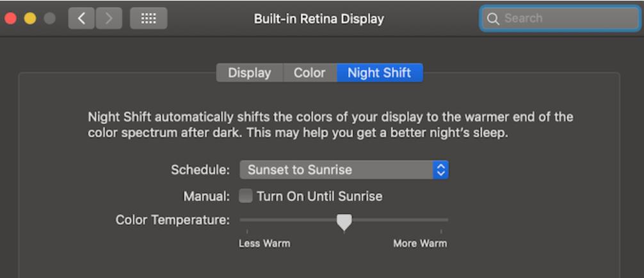Click the Color Temperature label
The image size is (644, 278).
172,220
